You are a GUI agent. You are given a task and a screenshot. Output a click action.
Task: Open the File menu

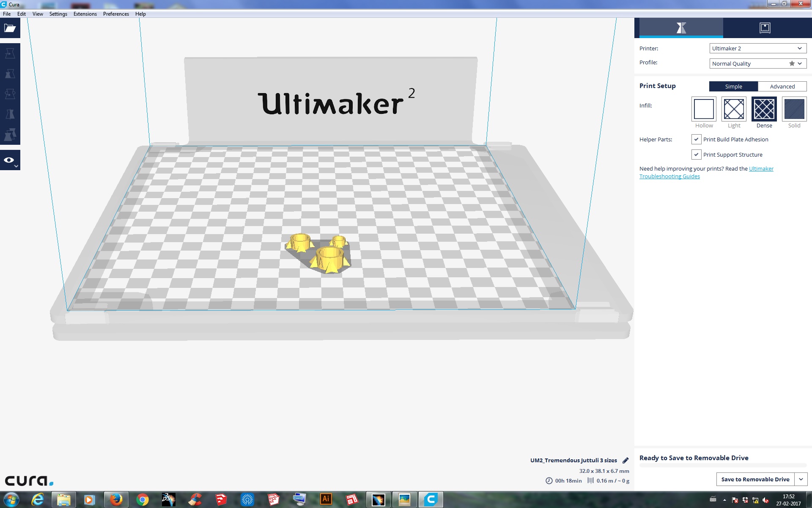coord(7,14)
